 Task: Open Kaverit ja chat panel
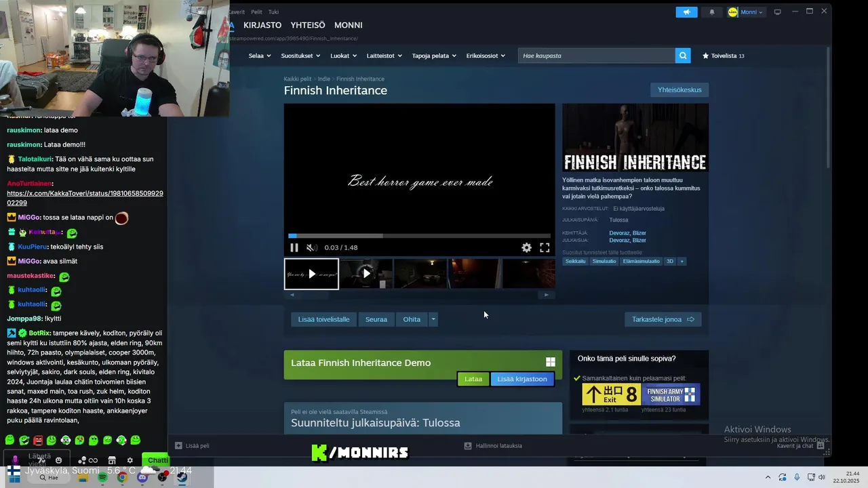click(x=800, y=446)
